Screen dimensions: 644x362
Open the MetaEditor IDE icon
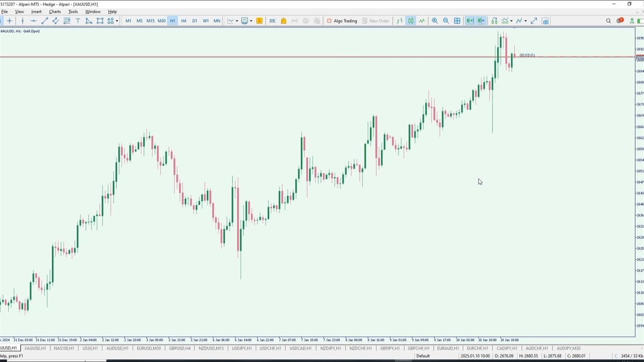click(272, 21)
